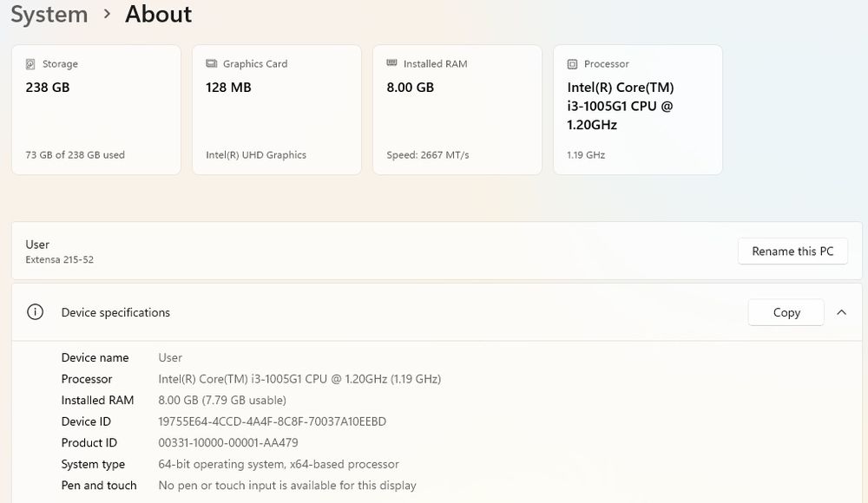Click the breadcrumb chevron after System
The width and height of the screenshot is (868, 503).
coord(107,15)
